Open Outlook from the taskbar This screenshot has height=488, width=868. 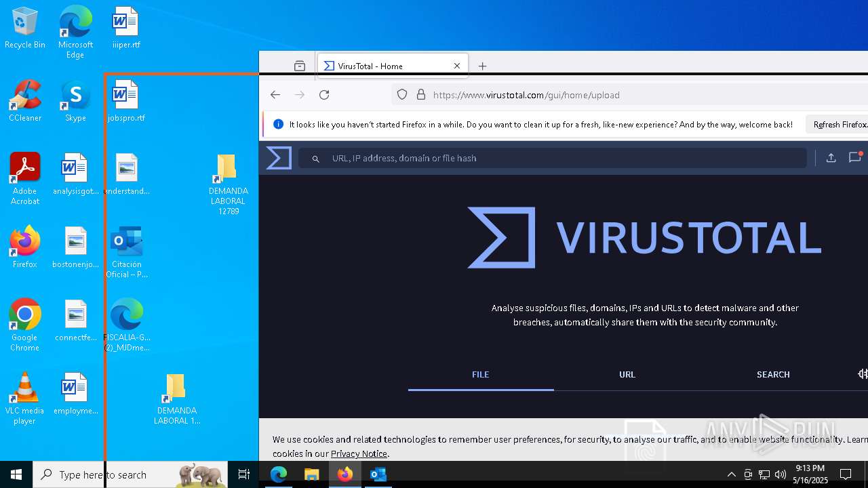(x=378, y=474)
